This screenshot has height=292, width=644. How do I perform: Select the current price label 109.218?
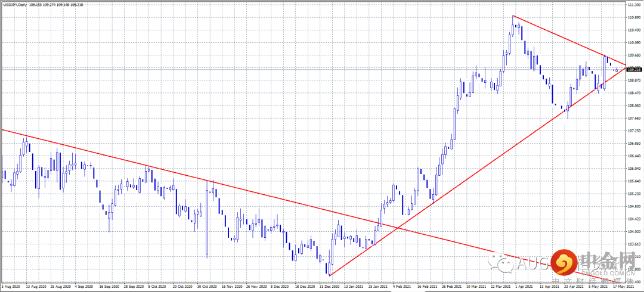(x=634, y=70)
